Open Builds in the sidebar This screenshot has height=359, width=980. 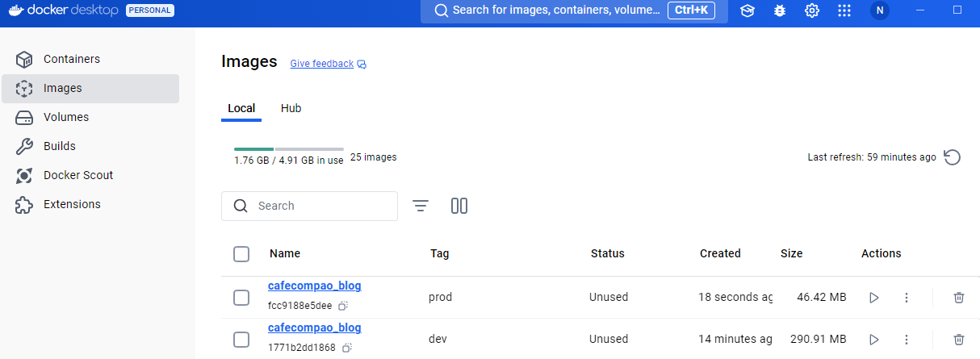(90, 147)
